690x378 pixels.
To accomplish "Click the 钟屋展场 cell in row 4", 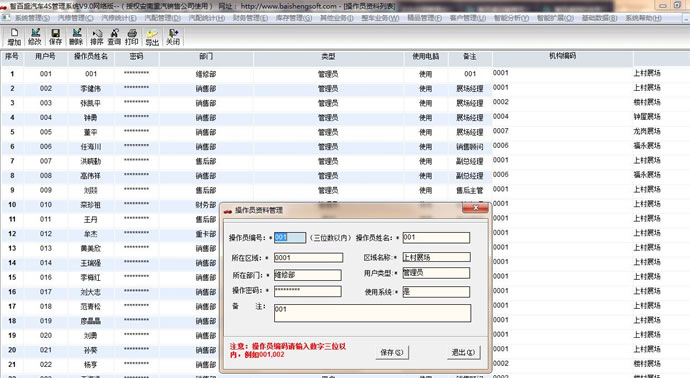I will [647, 117].
